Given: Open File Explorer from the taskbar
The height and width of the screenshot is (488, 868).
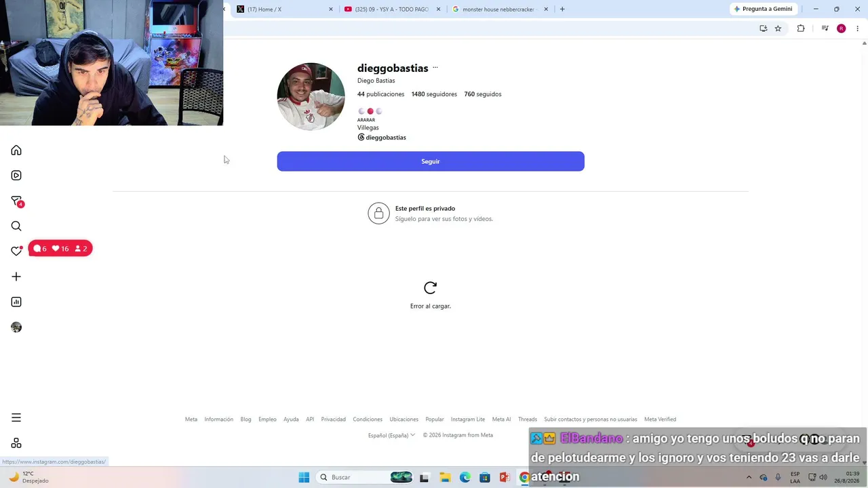Looking at the screenshot, I should click(x=445, y=477).
